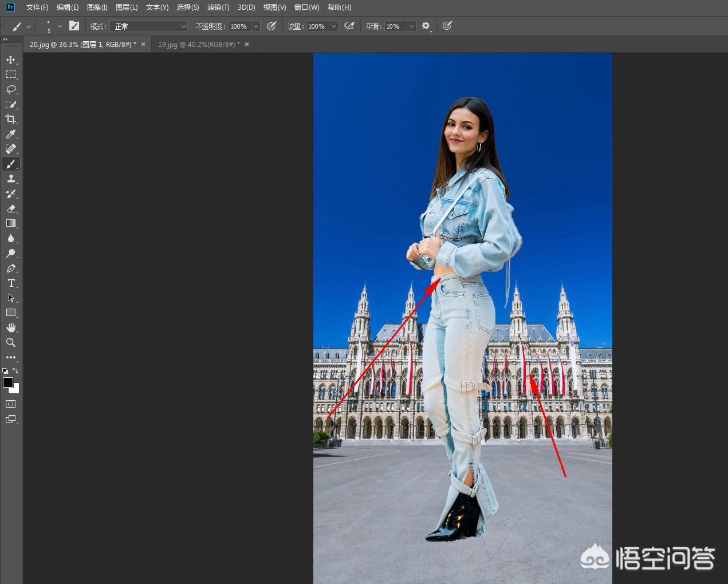The image size is (728, 584).
Task: Click the black foreground color swatch
Action: (7, 382)
